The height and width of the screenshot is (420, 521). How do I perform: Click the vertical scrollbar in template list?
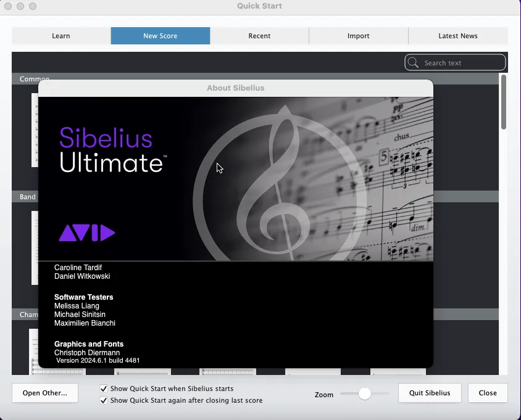pyautogui.click(x=504, y=102)
